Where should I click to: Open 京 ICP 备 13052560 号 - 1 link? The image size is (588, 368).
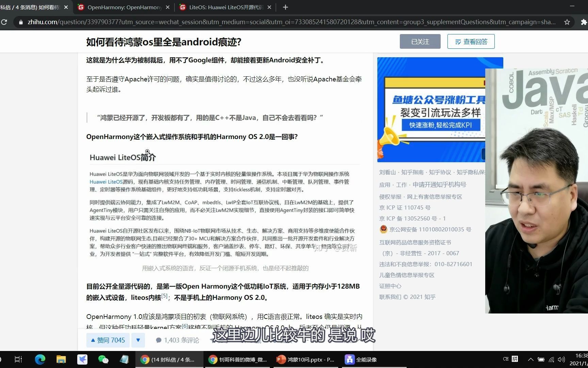coord(412,218)
